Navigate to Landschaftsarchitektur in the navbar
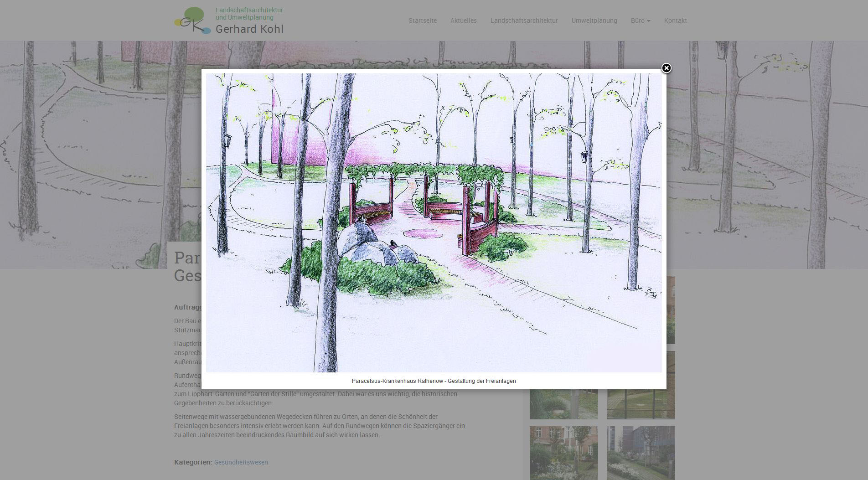 524,21
